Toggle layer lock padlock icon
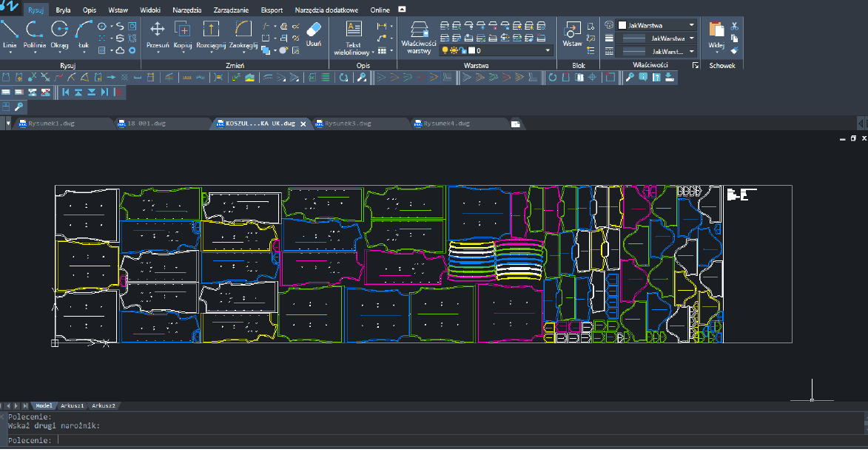The width and height of the screenshot is (868, 452). (462, 50)
